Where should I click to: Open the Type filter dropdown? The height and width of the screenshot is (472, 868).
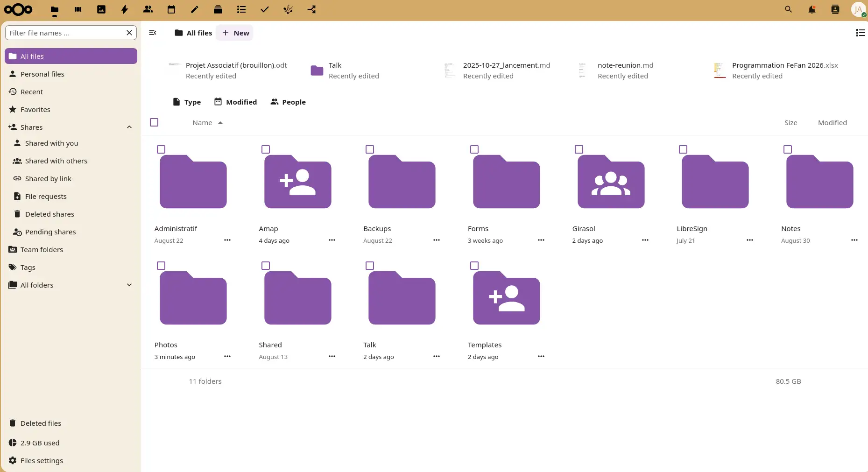pyautogui.click(x=187, y=102)
